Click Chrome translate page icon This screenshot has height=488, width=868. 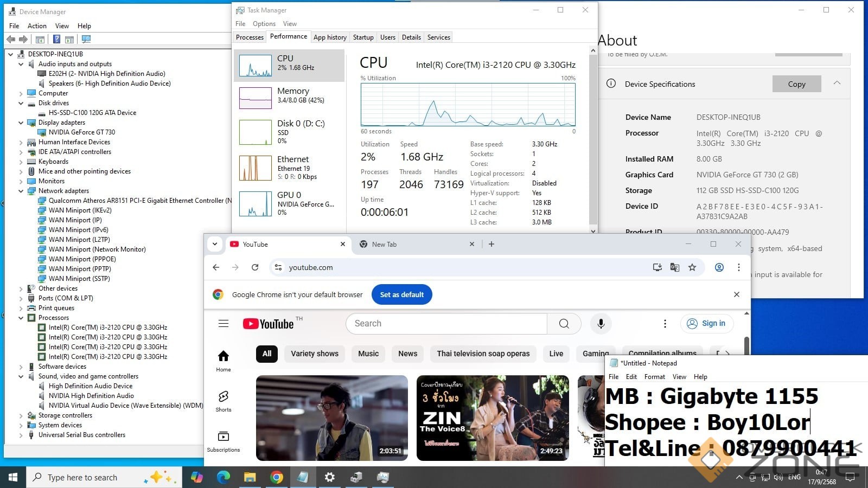point(675,267)
